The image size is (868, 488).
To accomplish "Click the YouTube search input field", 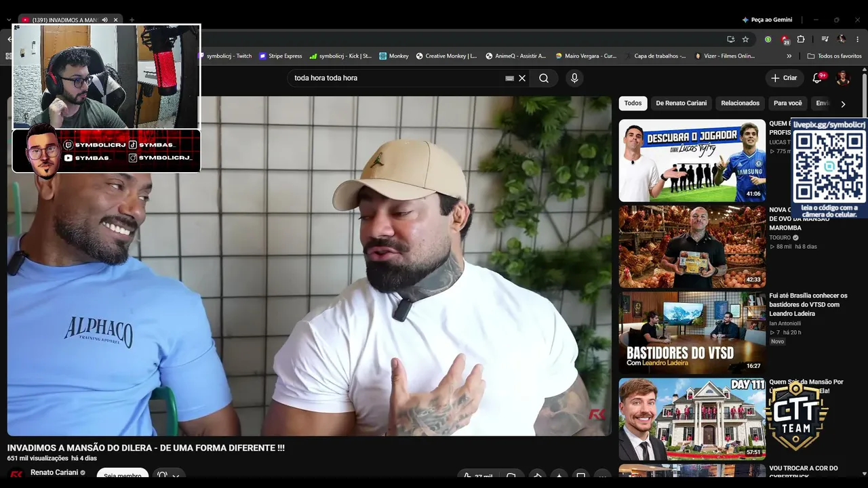I will 397,78.
